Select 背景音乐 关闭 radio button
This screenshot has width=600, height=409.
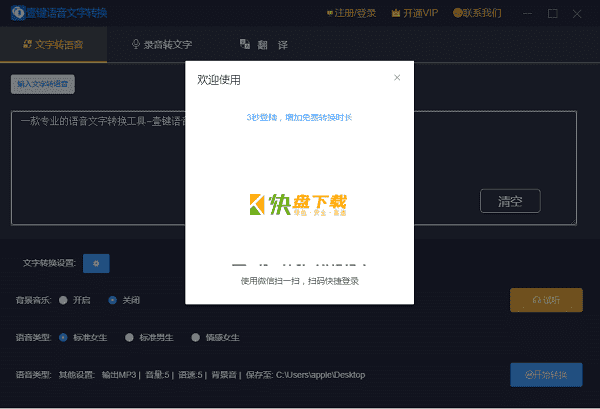point(112,300)
